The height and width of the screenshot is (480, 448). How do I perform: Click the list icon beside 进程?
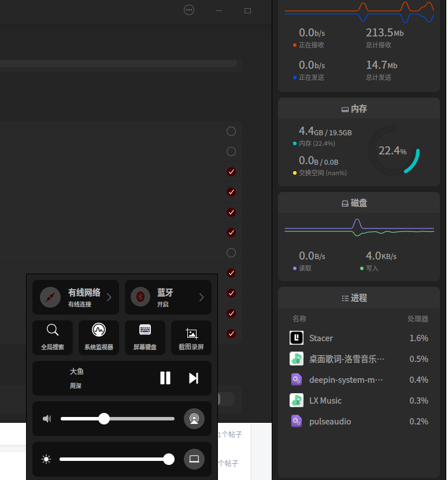tap(345, 298)
